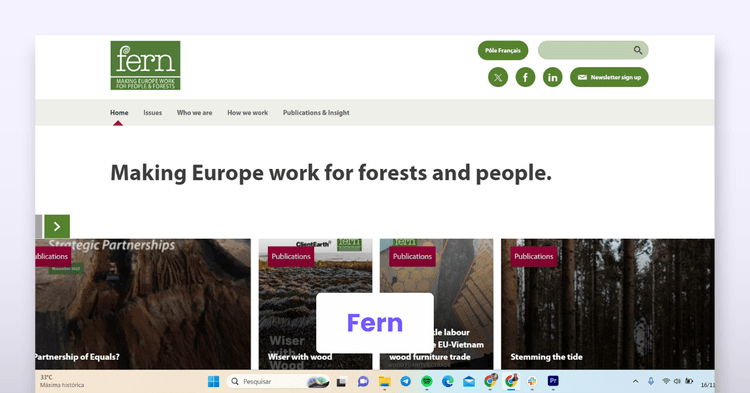Advance carousel with green next arrow
The image size is (750, 393).
coord(57,226)
